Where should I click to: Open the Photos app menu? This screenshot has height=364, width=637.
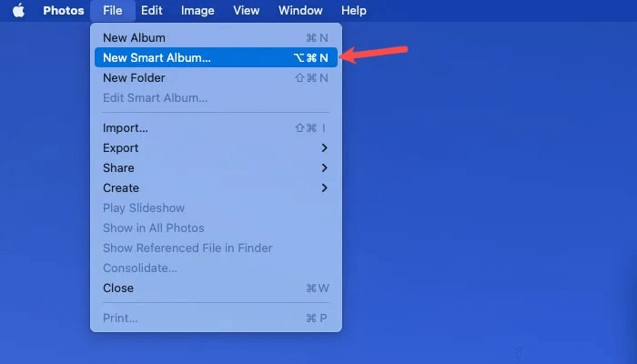click(x=64, y=11)
